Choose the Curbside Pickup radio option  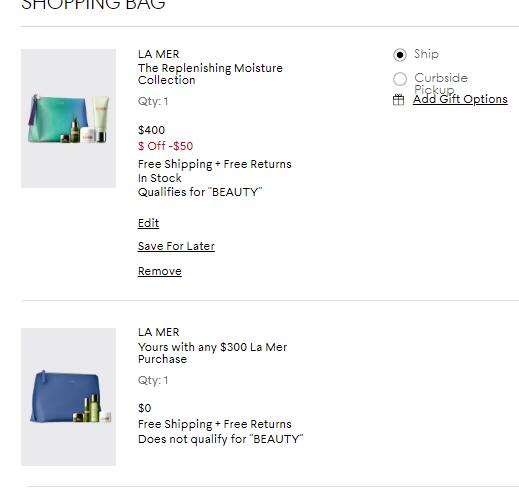[x=400, y=79]
